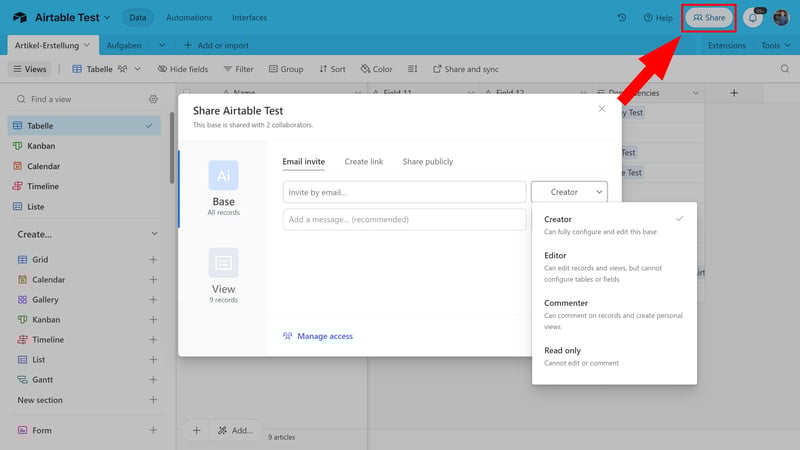
Task: Choose the Editor permission option
Action: pyautogui.click(x=614, y=267)
